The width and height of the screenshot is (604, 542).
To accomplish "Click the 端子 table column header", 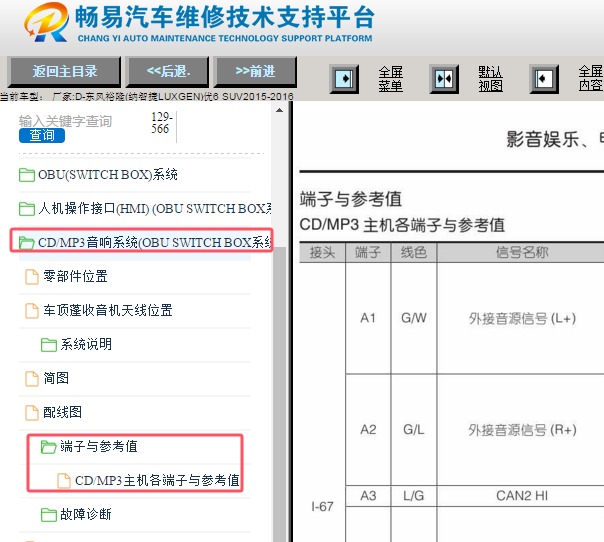I will (x=368, y=253).
